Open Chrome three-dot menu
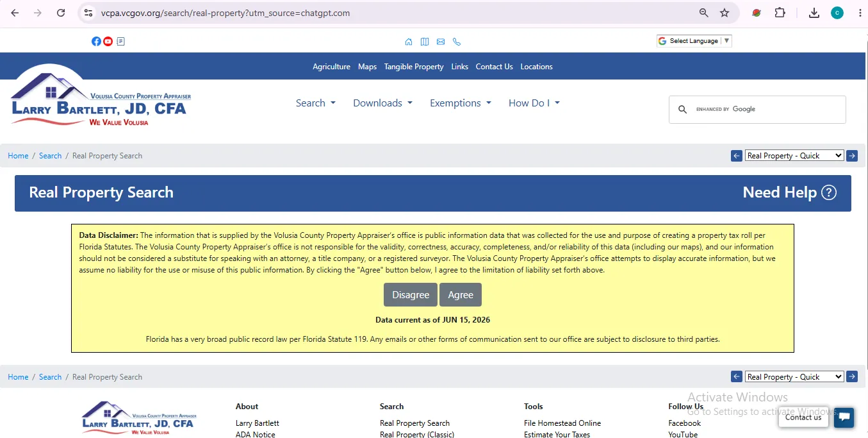Image resolution: width=868 pixels, height=438 pixels. pyautogui.click(x=860, y=13)
